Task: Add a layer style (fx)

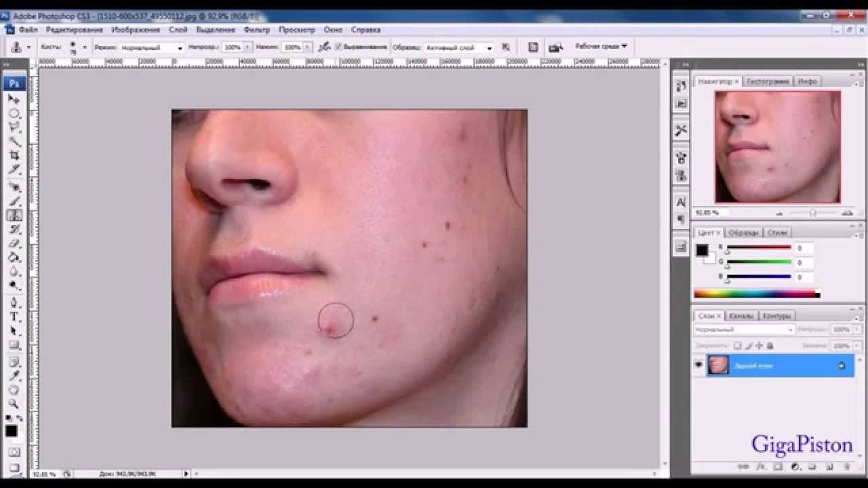Action: [760, 467]
